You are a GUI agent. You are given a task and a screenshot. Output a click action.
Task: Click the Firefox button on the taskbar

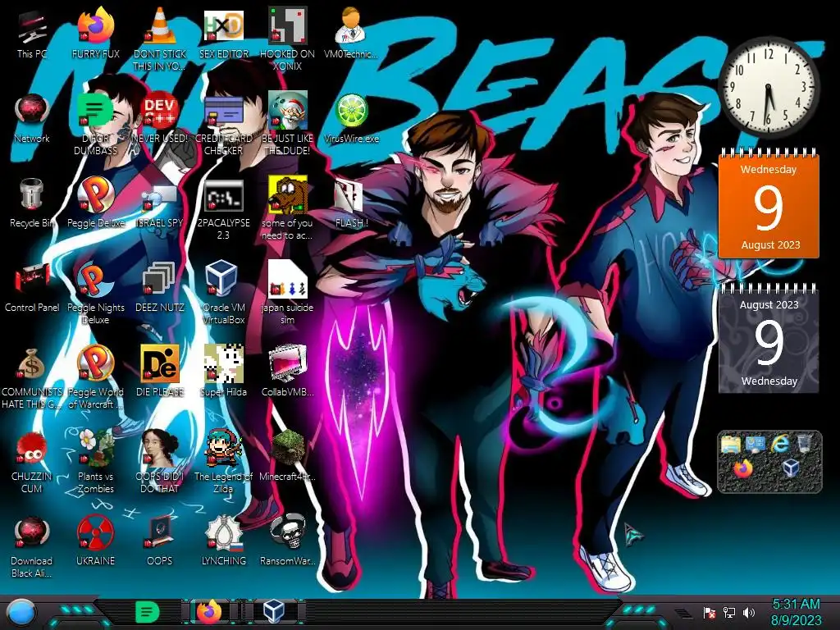[x=209, y=611]
